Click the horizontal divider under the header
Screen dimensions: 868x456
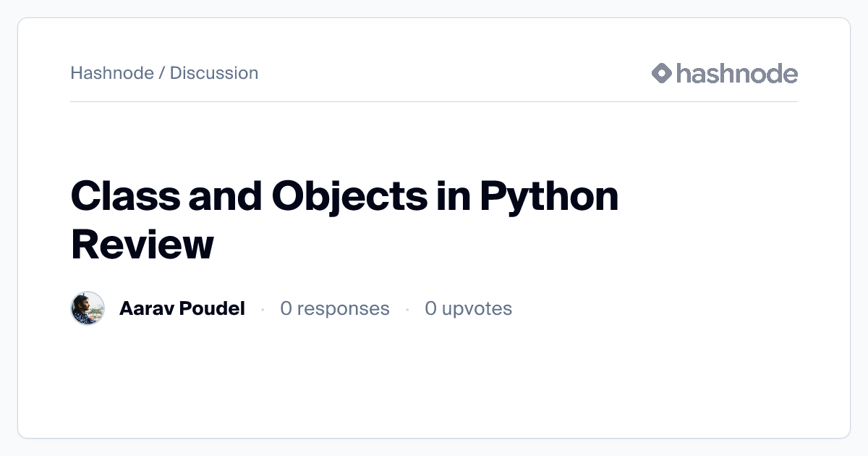434,102
